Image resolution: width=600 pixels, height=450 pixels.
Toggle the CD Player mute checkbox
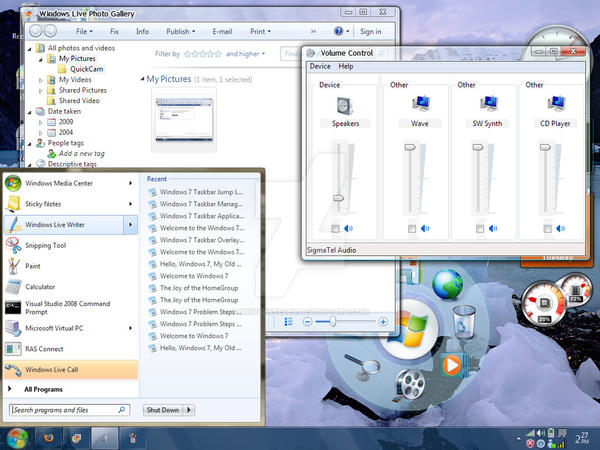coord(547,228)
